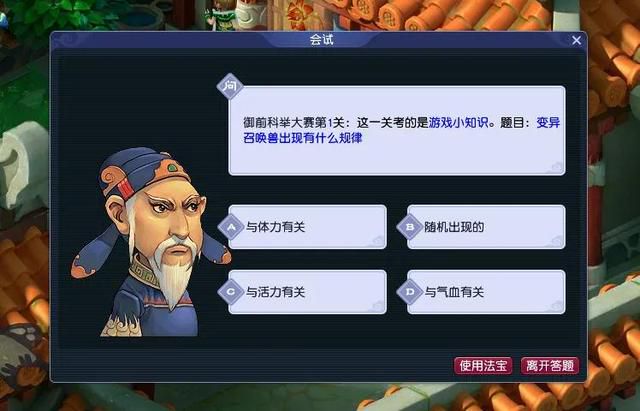Click the cloud ornament in option B box
Viewport: 640px width, 411px height.
[x=556, y=241]
